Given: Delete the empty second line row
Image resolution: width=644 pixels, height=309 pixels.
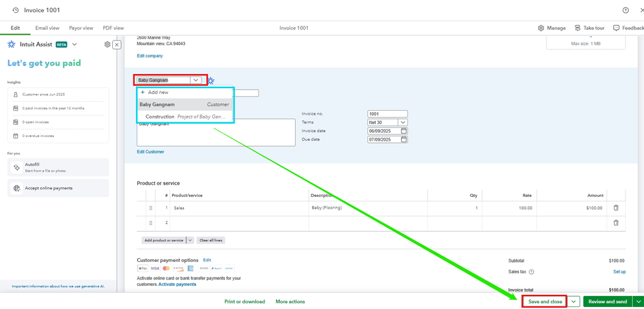Looking at the screenshot, I should tap(616, 222).
